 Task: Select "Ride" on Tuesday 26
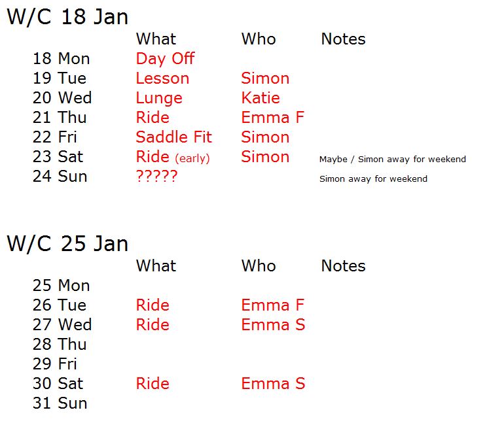pos(153,305)
